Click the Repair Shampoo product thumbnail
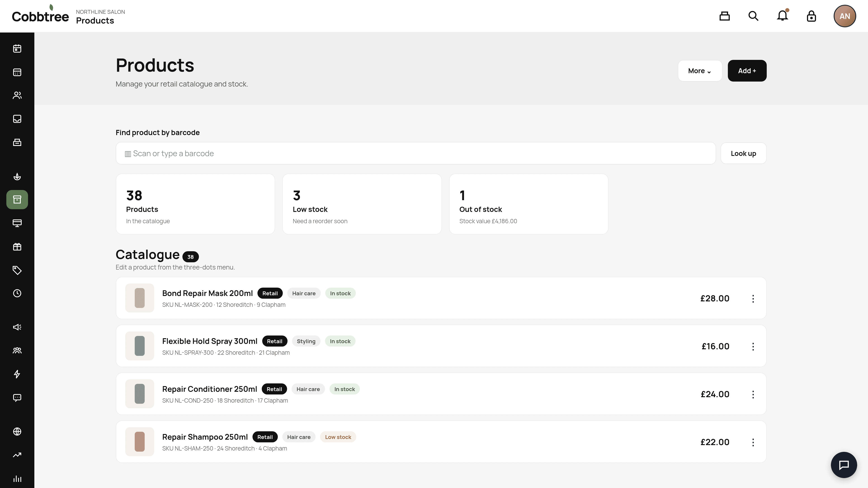The height and width of the screenshot is (488, 868). tap(139, 441)
